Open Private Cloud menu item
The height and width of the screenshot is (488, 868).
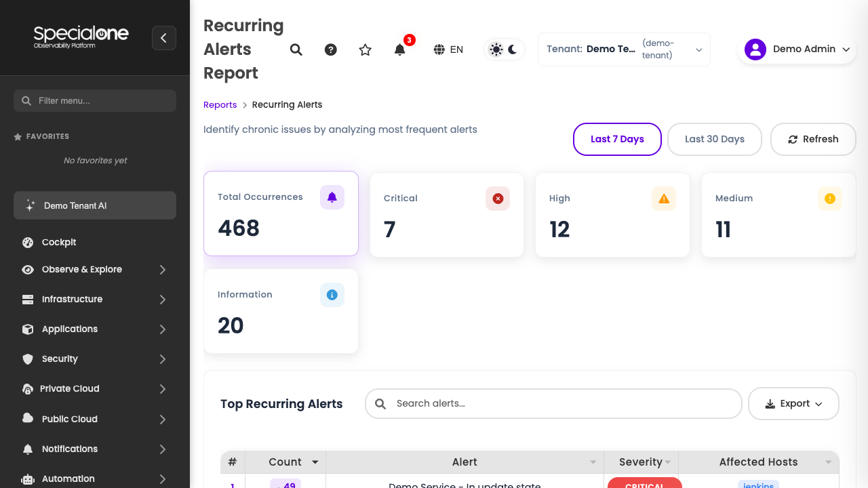pos(70,388)
